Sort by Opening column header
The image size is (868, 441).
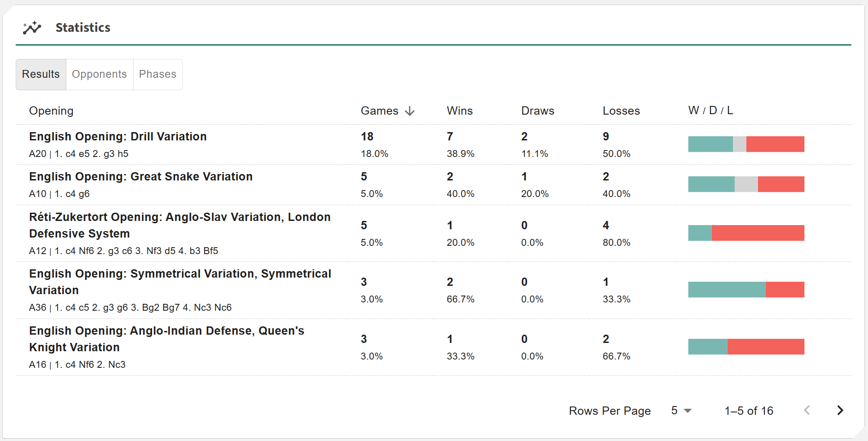pyautogui.click(x=51, y=111)
